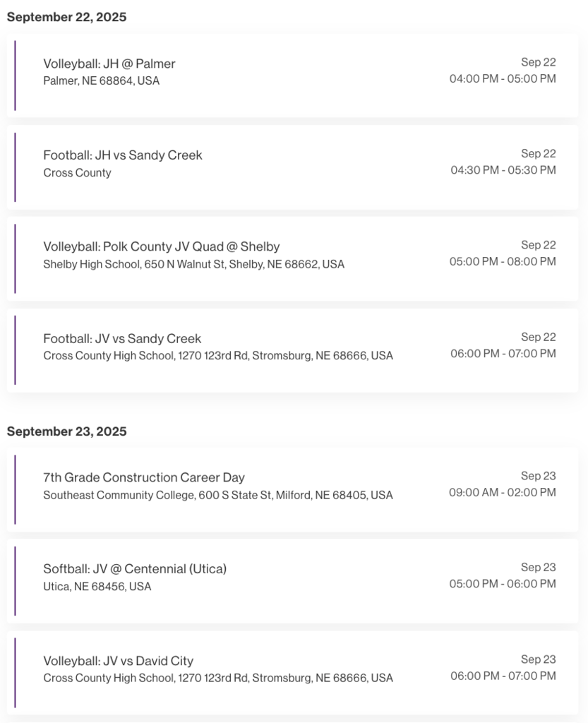Click the September 23, 2025 date heading
The width and height of the screenshot is (588, 723).
[x=66, y=431]
